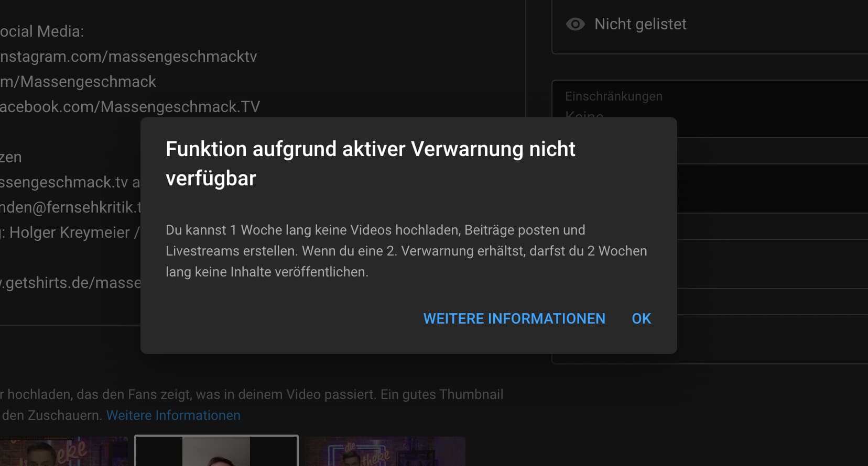Click the Social Media line in description

[42, 31]
